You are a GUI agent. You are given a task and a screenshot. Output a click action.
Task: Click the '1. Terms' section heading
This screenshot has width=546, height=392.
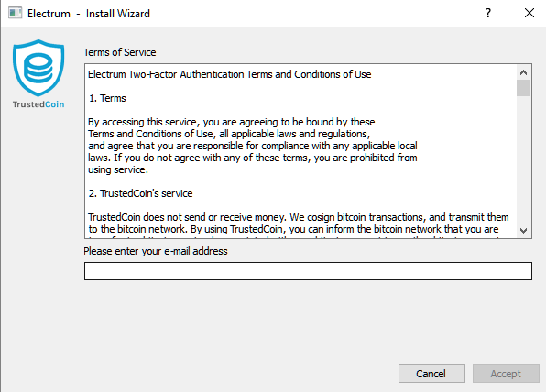[107, 98]
